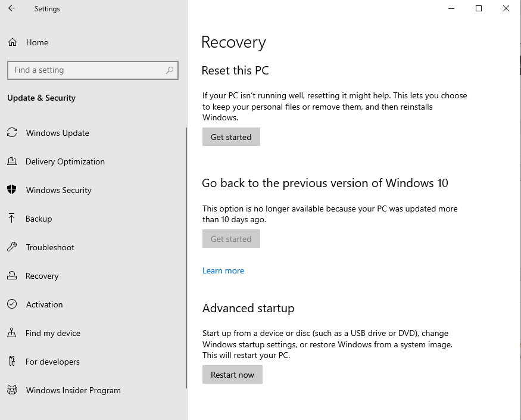Viewport: 521px width, 420px height.
Task: Click the Advanced startup heading
Action: tap(248, 308)
